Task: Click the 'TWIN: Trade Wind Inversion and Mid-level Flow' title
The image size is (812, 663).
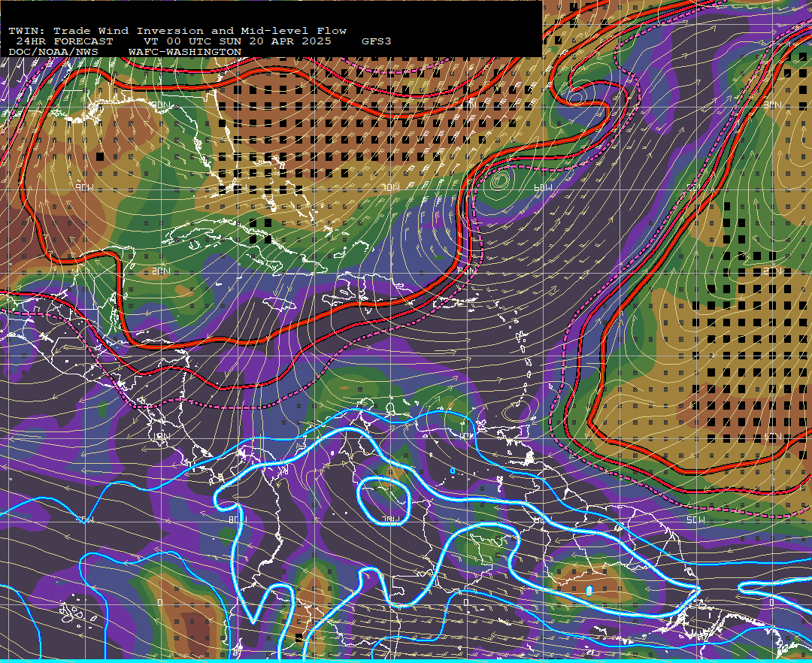Action: (177, 31)
